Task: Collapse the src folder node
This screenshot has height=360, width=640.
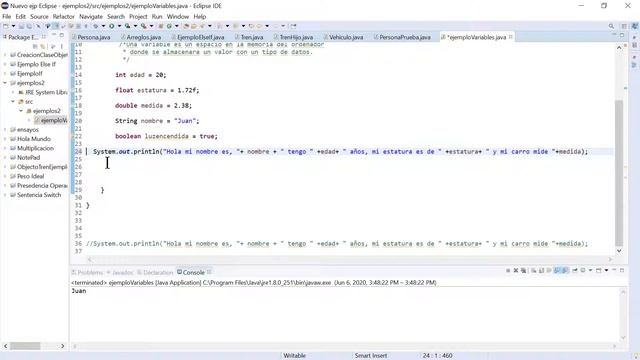Action: [x=13, y=102]
